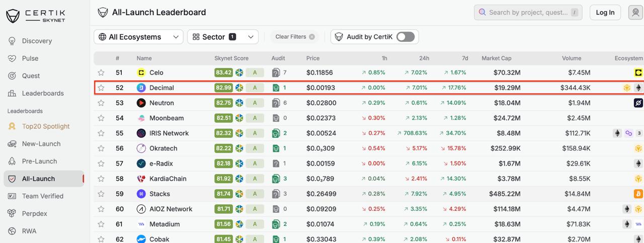The image size is (644, 243).
Task: Click the Skynet Score badge for Moonbeam
Action: pos(223,118)
